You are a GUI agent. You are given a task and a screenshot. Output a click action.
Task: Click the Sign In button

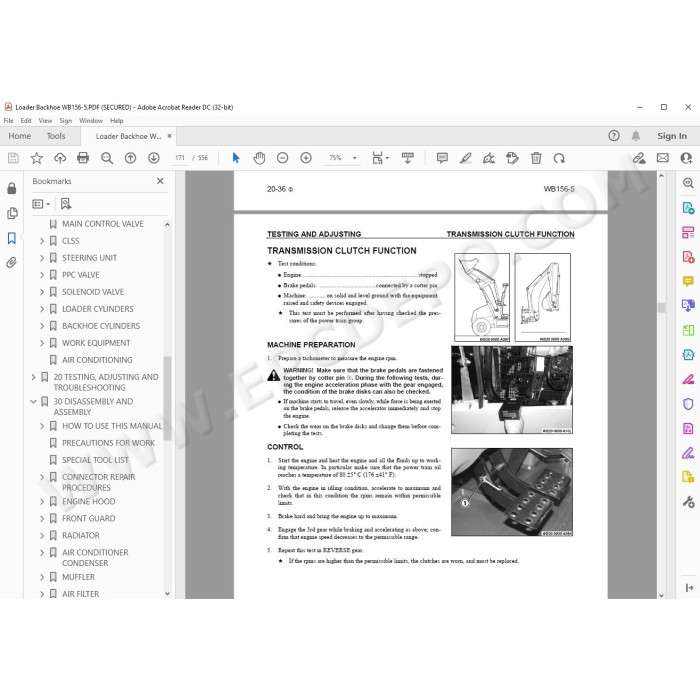click(x=672, y=136)
